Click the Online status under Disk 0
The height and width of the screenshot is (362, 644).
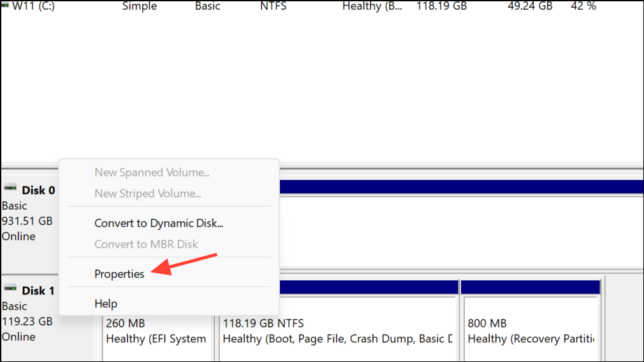[18, 236]
